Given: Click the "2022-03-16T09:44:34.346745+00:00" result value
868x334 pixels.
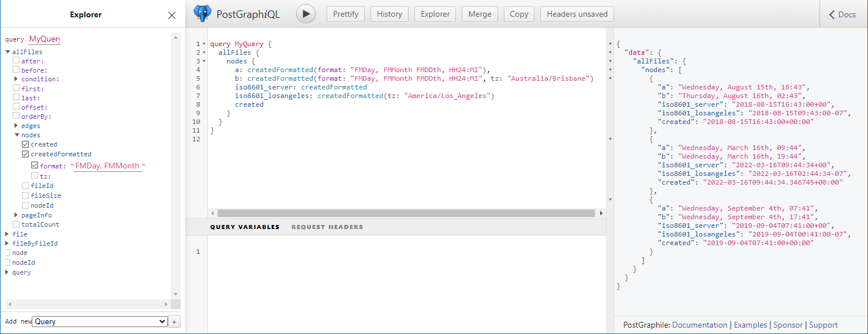Looking at the screenshot, I should click(773, 182).
